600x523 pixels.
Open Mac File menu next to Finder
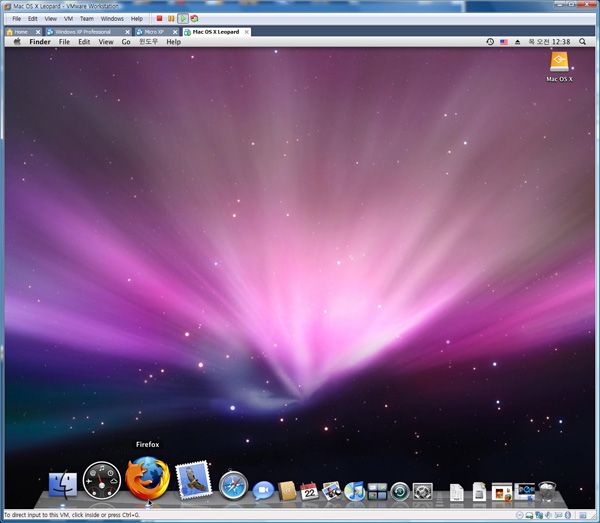coord(64,42)
